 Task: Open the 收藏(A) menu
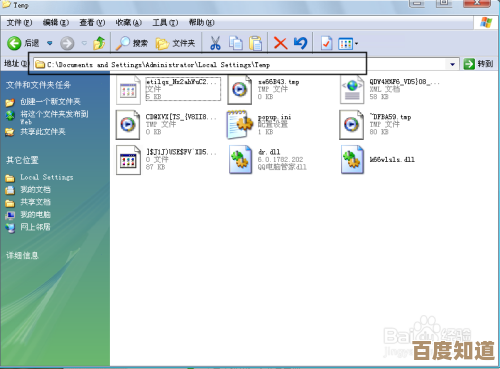tap(129, 23)
